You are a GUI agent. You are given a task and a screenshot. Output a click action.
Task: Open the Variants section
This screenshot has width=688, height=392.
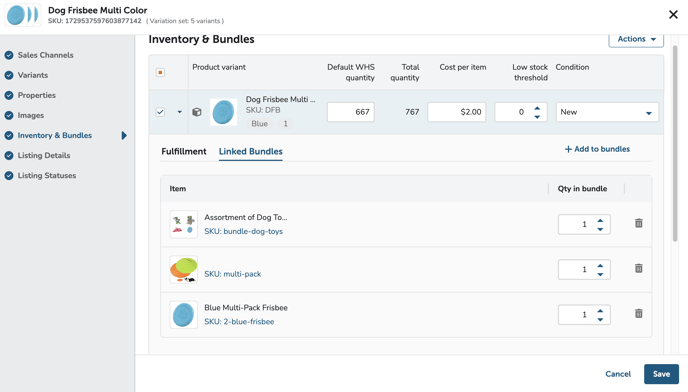[x=33, y=75]
